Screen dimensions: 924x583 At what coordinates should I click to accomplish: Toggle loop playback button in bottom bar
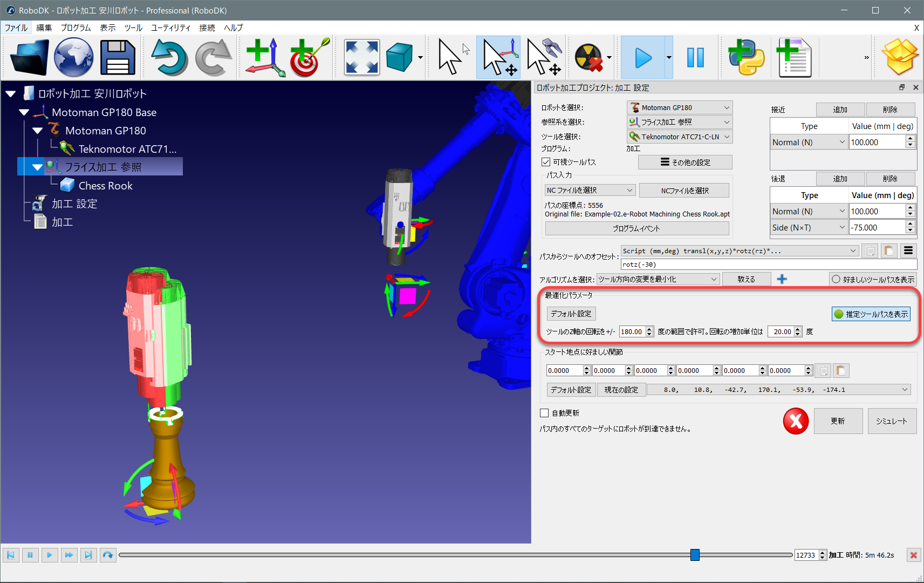108,555
